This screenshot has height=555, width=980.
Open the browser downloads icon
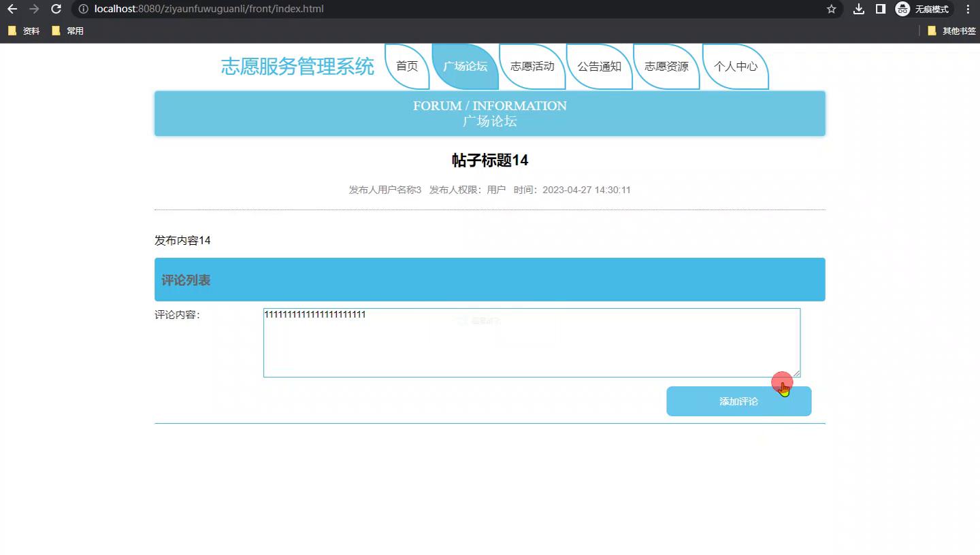tap(859, 9)
